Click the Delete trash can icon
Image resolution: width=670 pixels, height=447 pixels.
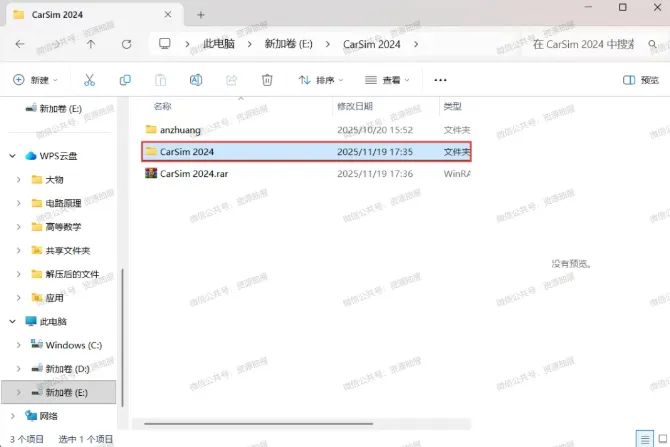(x=267, y=80)
